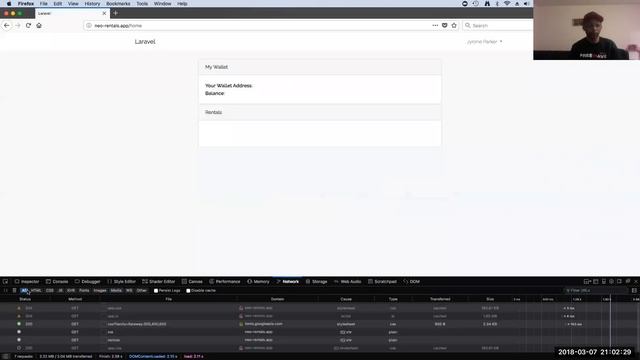Switch to the Shader Editor tab
640x360 pixels.
pos(159,281)
